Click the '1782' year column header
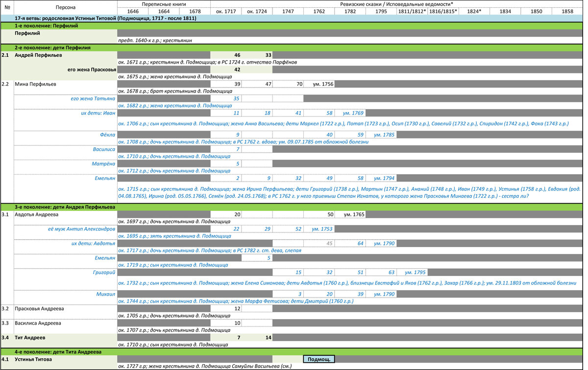The image size is (588, 370). (350, 11)
